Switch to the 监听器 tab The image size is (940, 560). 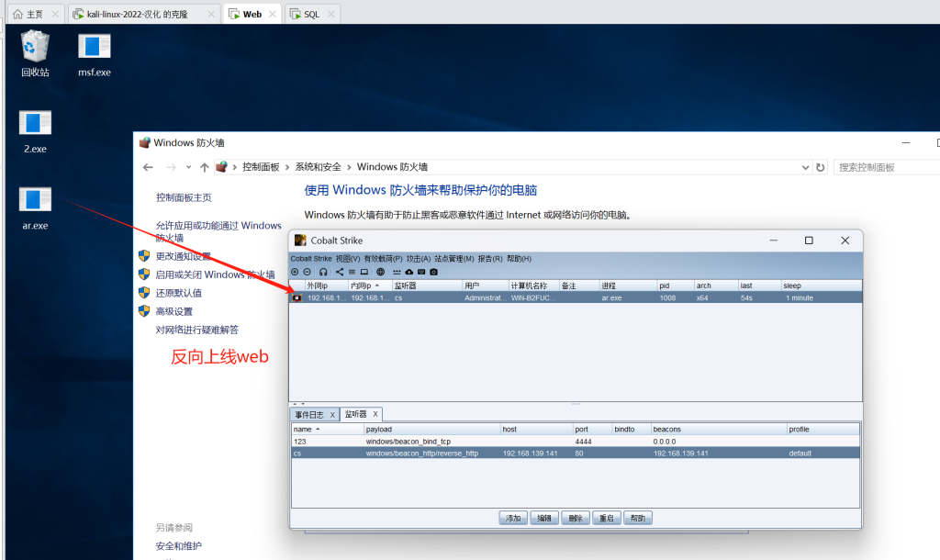click(x=355, y=414)
